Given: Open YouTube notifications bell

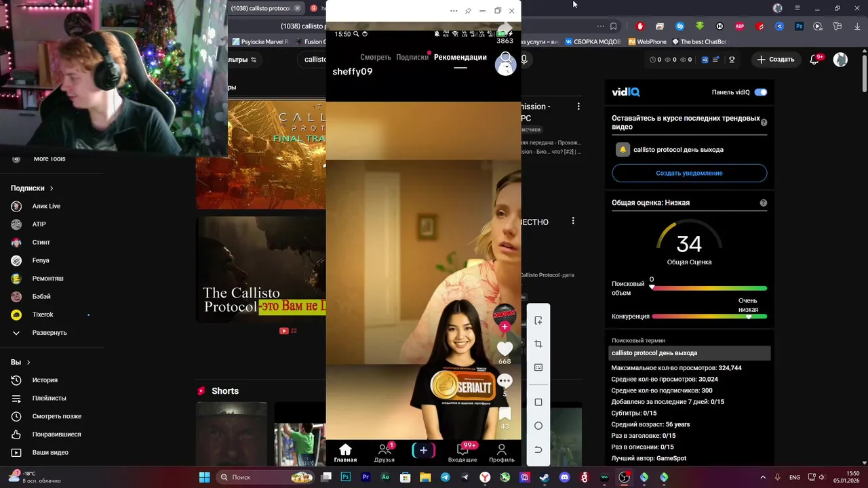Looking at the screenshot, I should click(x=815, y=60).
